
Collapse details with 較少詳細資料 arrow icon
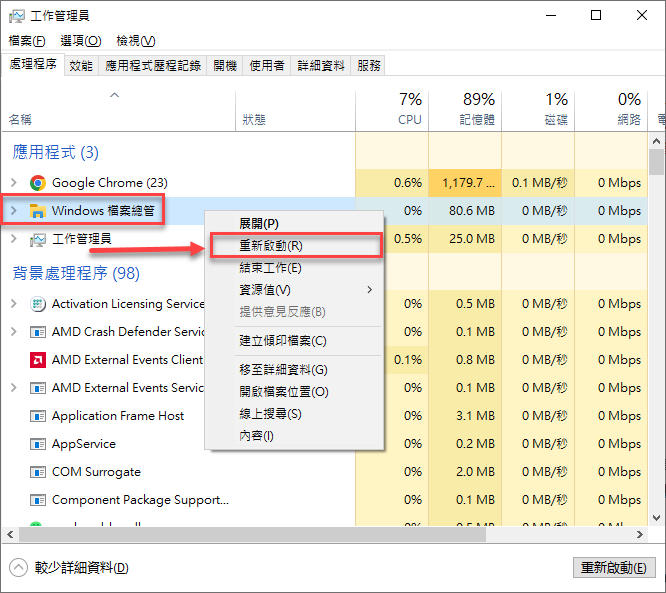18,568
